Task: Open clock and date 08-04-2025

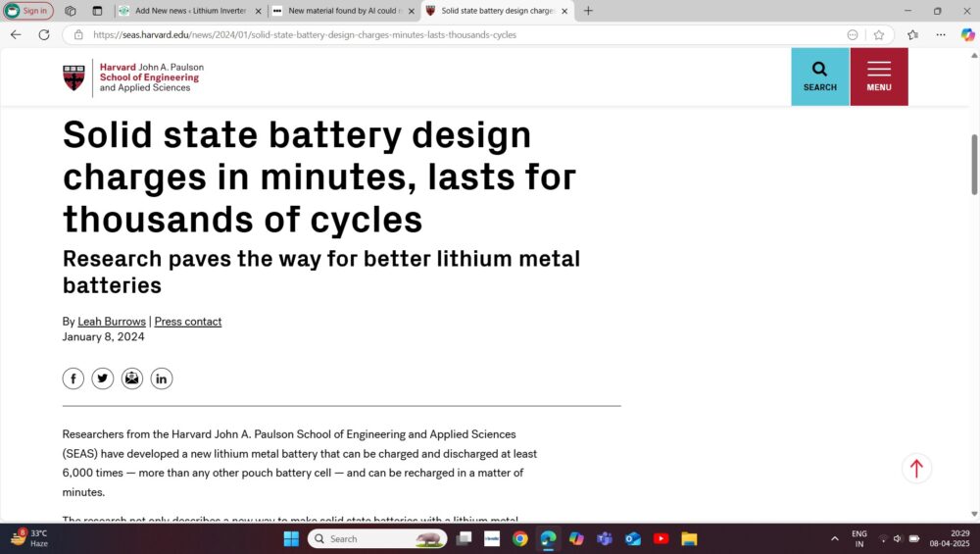Action: click(950, 538)
